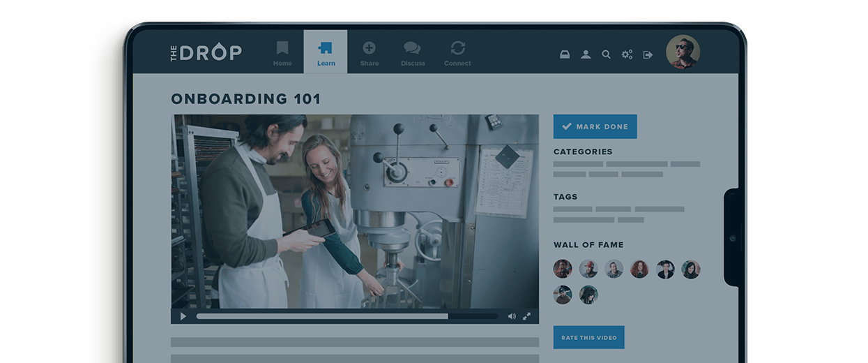Open the Discuss tab
The image size is (868, 363).
click(413, 53)
